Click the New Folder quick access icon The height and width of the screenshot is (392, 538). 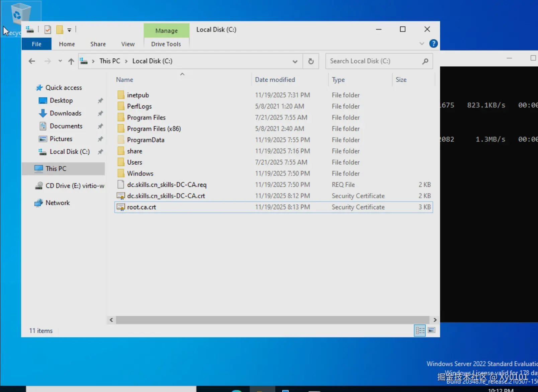coord(60,30)
